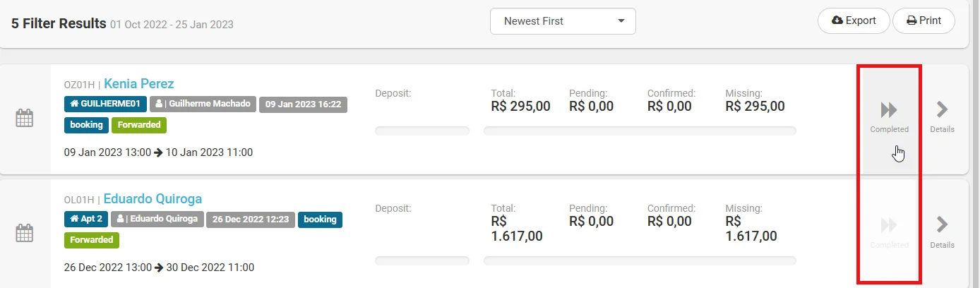Click the Guilherme Machado user tag
This screenshot has height=288, width=980.
click(202, 104)
